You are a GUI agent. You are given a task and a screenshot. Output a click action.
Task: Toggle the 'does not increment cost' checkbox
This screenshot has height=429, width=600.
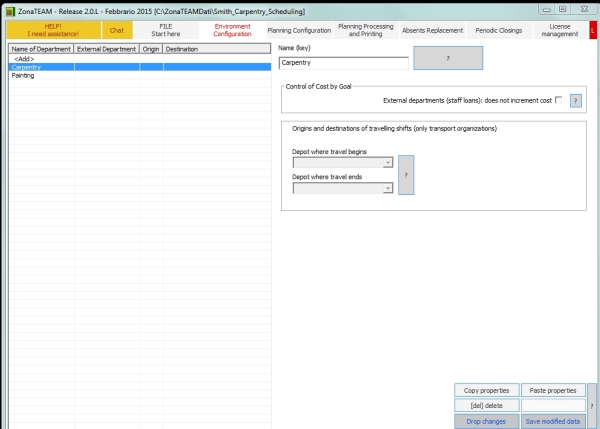click(x=559, y=100)
